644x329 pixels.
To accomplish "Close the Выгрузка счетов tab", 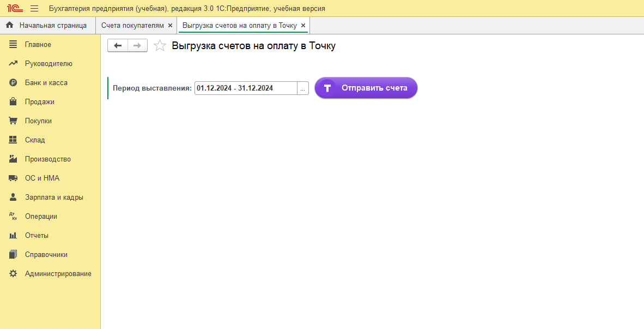I will (303, 25).
